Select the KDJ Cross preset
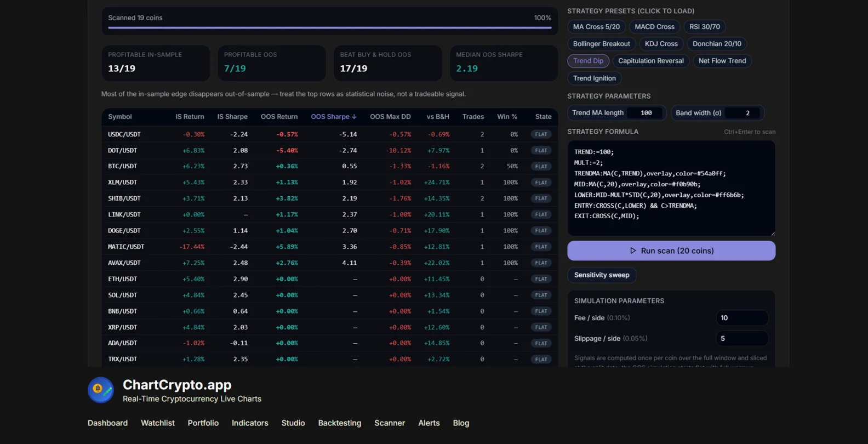 [x=661, y=44]
